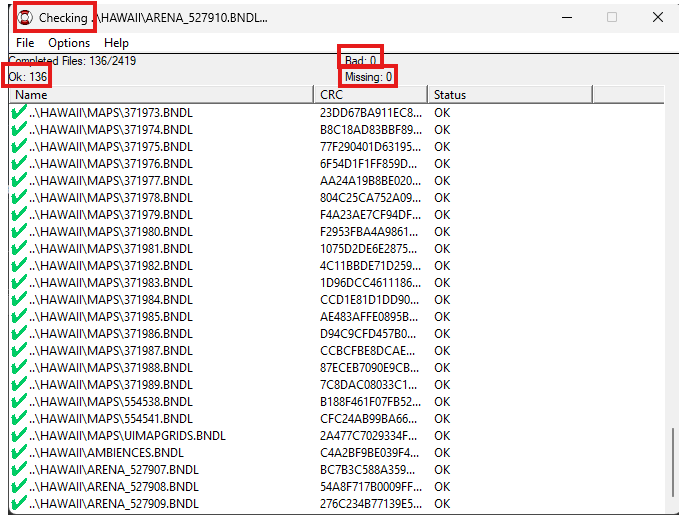Sort list by CRC column header

pos(371,95)
